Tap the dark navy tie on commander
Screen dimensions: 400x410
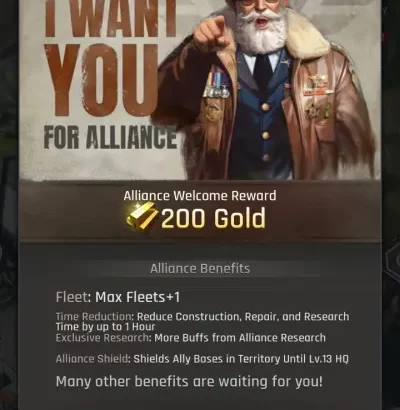point(263,73)
